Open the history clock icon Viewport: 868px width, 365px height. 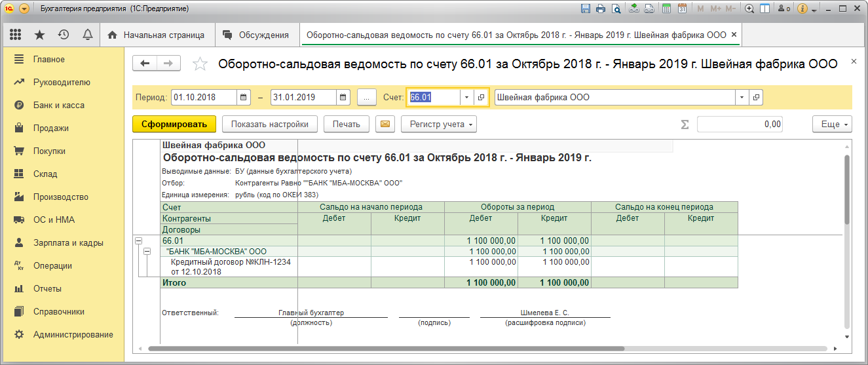(x=64, y=35)
